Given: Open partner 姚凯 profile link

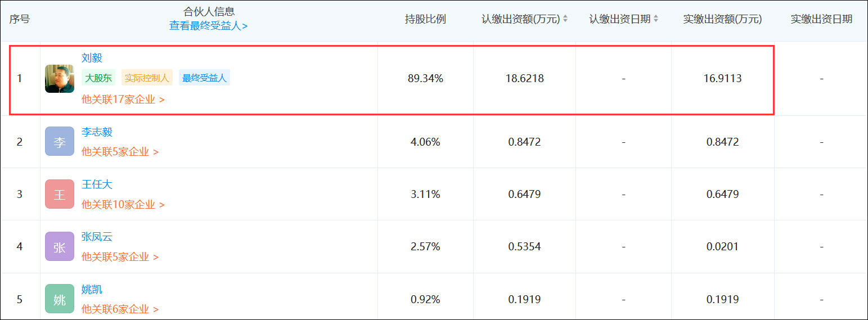Looking at the screenshot, I should [x=92, y=290].
